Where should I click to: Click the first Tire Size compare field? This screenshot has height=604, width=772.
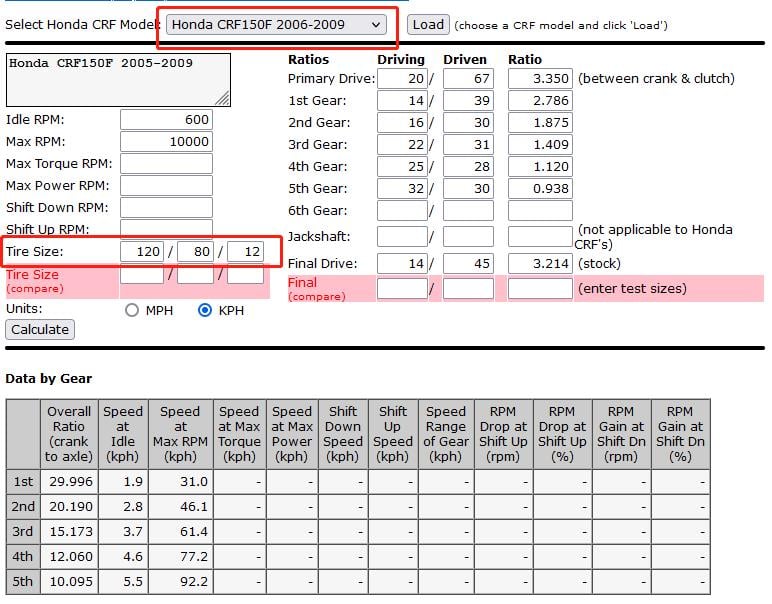point(142,274)
